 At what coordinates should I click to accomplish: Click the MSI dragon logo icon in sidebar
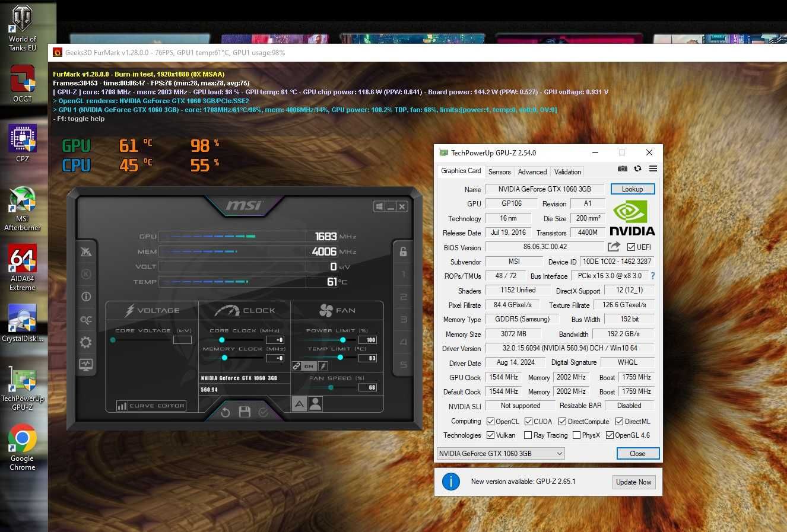pyautogui.click(x=86, y=251)
